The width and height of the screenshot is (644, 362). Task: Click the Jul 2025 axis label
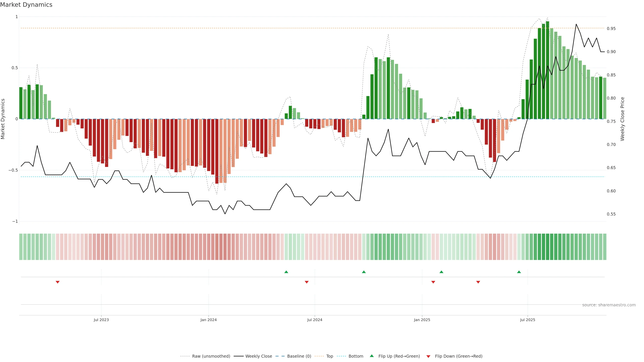coord(527,320)
